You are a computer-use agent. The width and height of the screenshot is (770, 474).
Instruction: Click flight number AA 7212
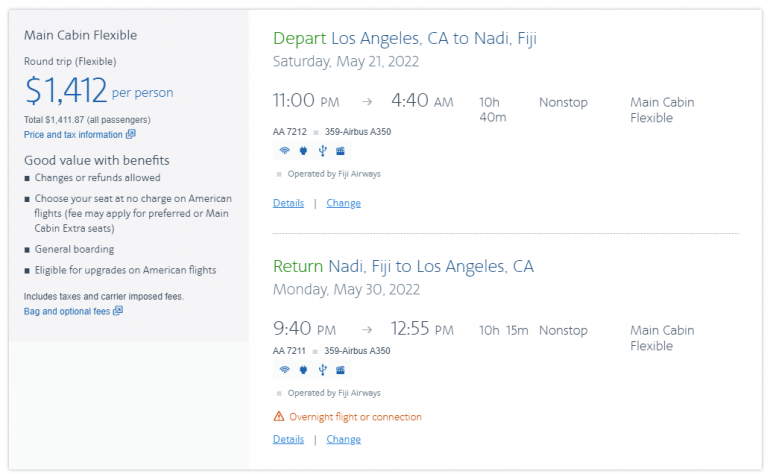tap(290, 131)
